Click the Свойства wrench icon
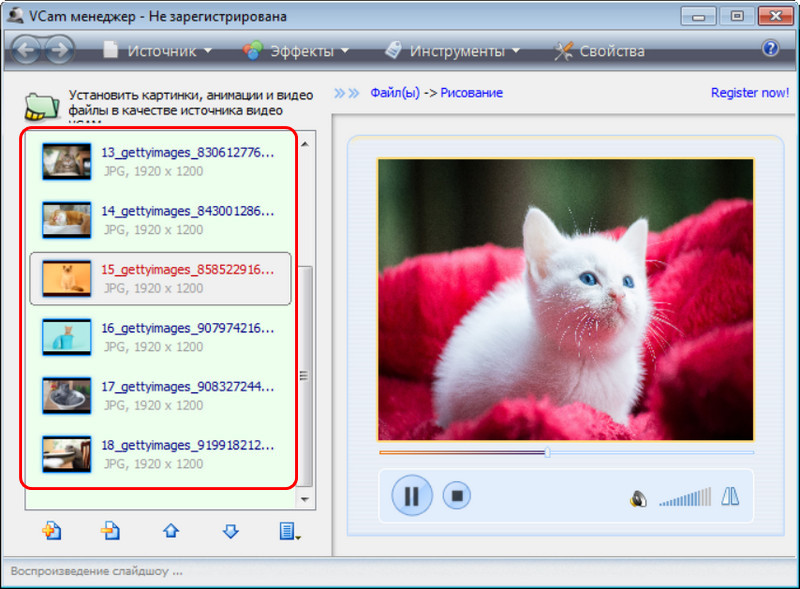Screen dimensions: 800x589 [x=563, y=51]
